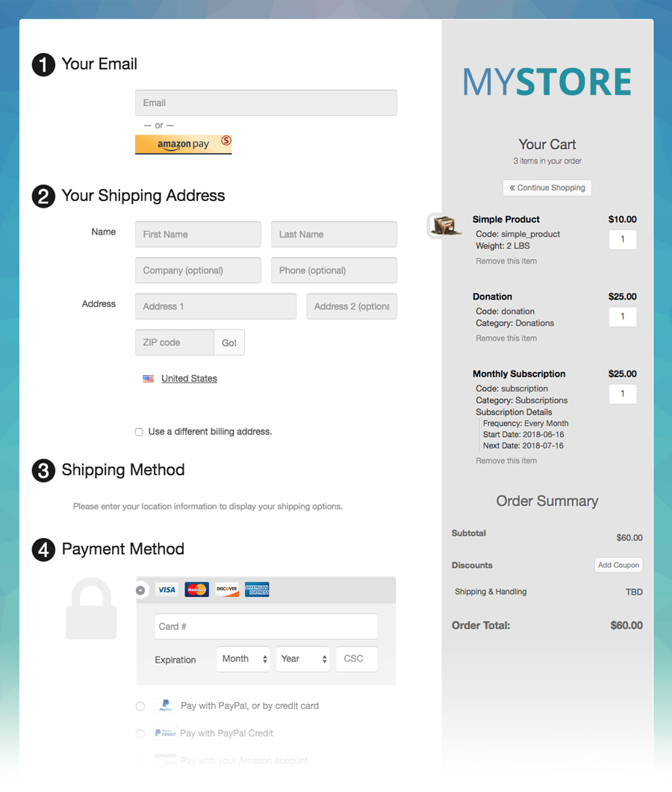Viewport: 672px width, 792px height.
Task: Click the Add Coupon button
Action: pos(618,565)
